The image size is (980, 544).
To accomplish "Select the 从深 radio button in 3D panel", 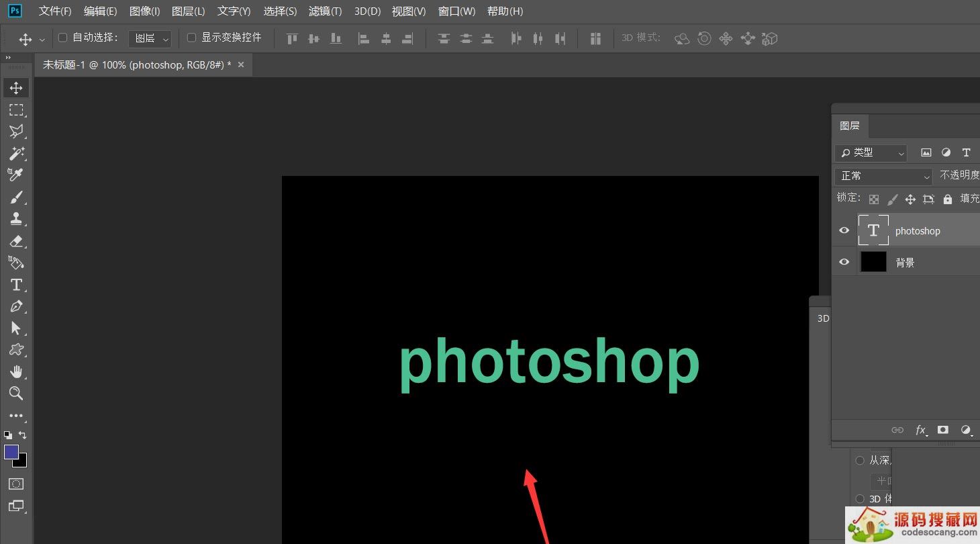I will 860,461.
